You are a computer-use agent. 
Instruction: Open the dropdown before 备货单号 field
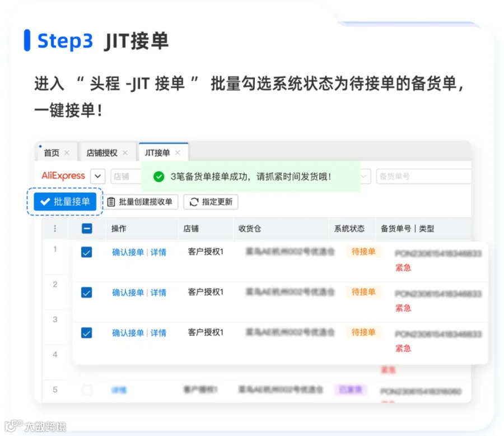coord(365,177)
